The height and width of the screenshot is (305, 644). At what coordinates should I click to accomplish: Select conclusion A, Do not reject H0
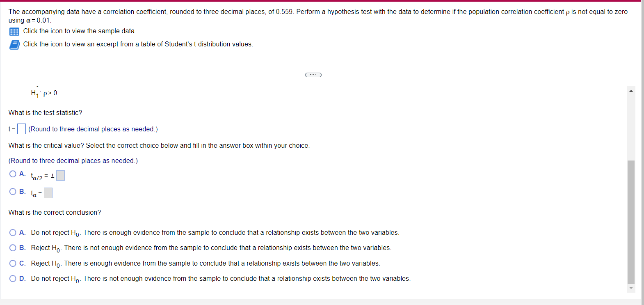(x=13, y=232)
